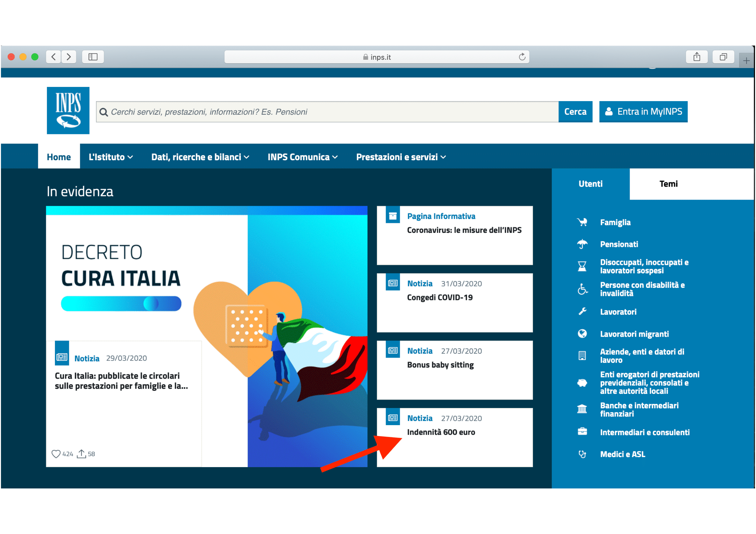Click the Pensionati umbrella icon

tap(582, 244)
